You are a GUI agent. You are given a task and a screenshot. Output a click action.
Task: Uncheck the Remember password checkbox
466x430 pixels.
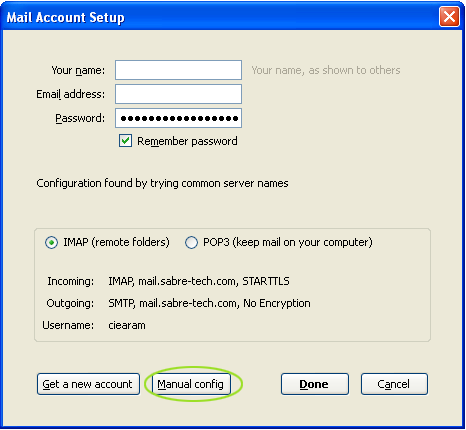[125, 141]
